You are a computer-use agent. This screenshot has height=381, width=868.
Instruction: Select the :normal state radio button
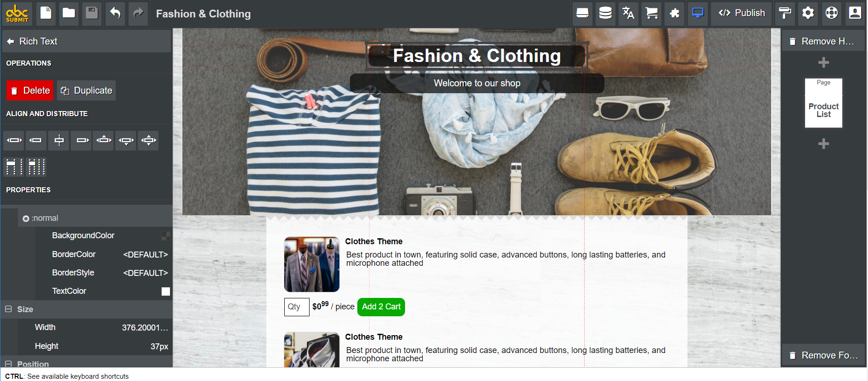coord(26,219)
